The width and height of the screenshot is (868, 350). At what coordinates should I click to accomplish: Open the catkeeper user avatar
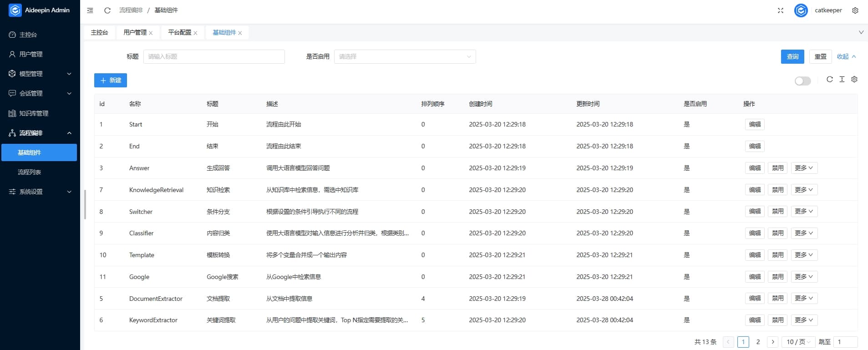click(x=801, y=10)
